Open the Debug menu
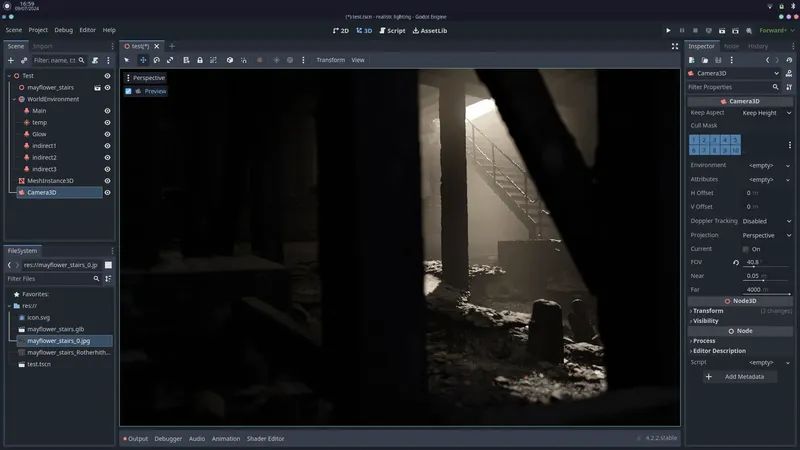Viewport: 800px width, 450px height. [x=64, y=30]
